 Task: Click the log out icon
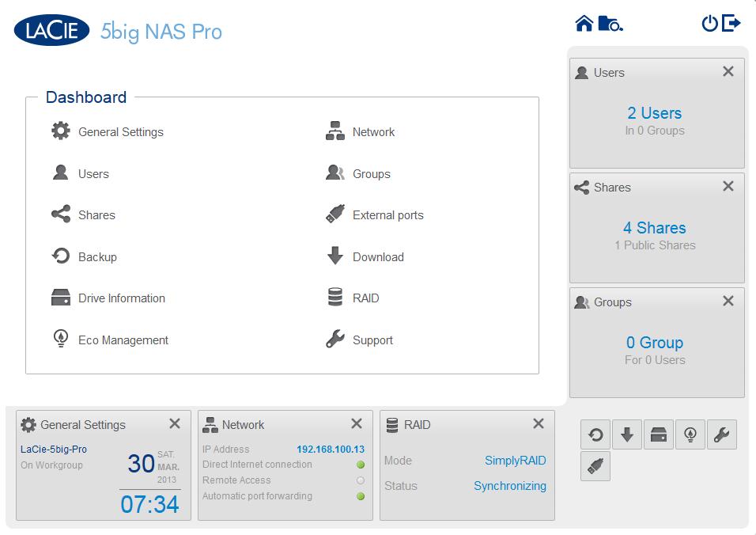point(731,23)
